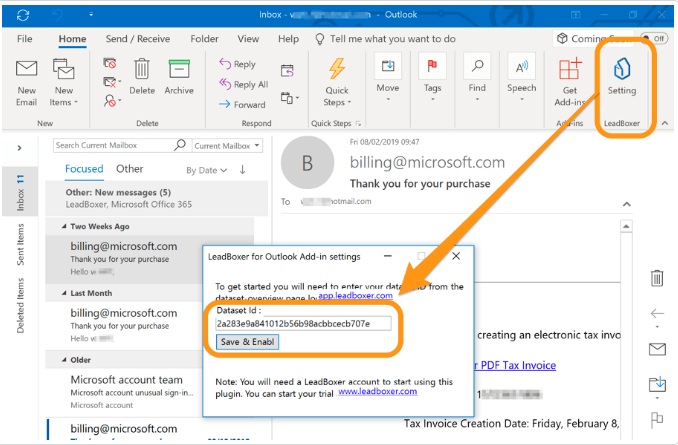The width and height of the screenshot is (678, 445).
Task: Open Other: New messages (5) banner
Action: tap(157, 198)
